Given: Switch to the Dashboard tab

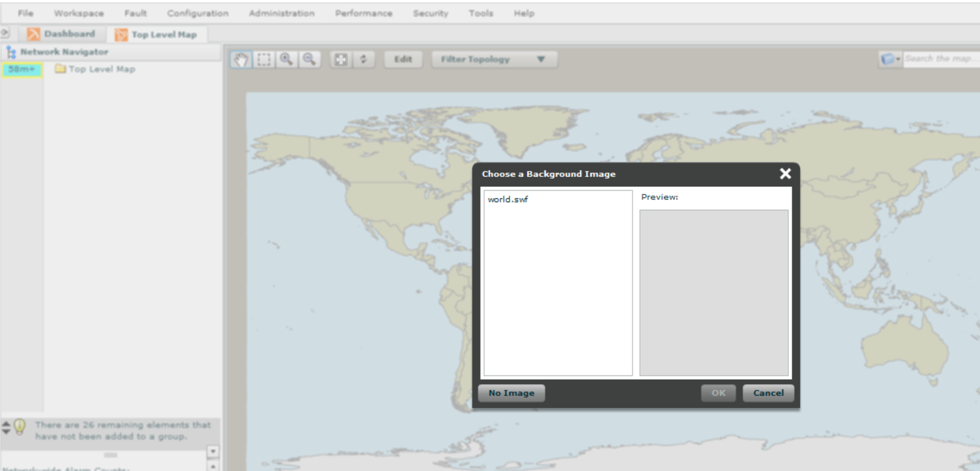Looking at the screenshot, I should [x=61, y=34].
